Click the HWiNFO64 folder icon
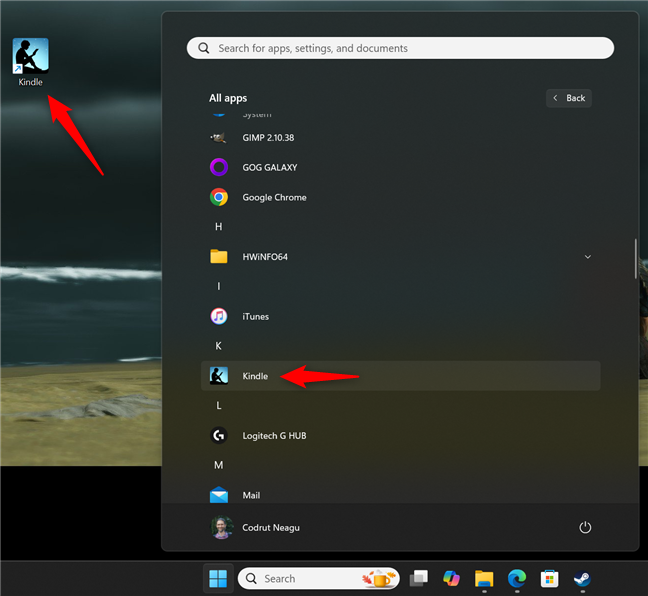Viewport: 648px width, 596px height. (219, 257)
